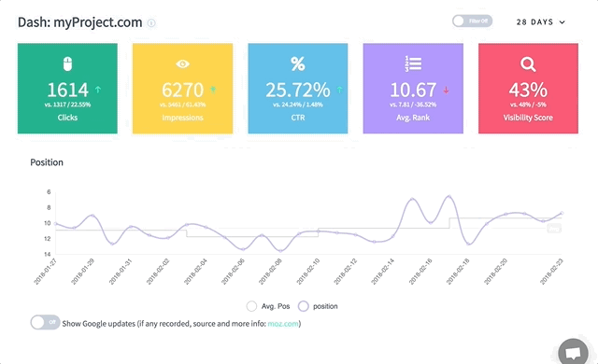The height and width of the screenshot is (364, 598).
Task: Toggle position series in chart legend
Action: [318, 306]
